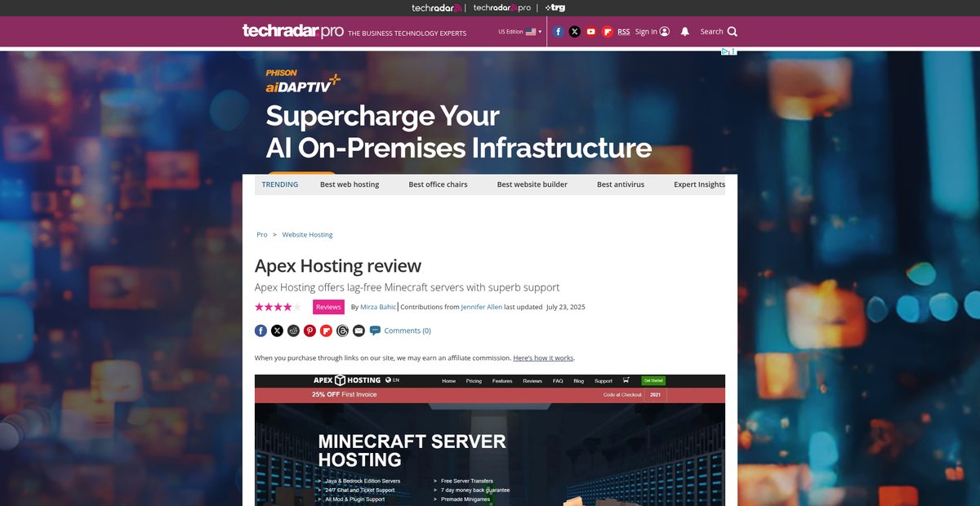This screenshot has width=980, height=506.
Task: Click the article subtitle about lag-free Minecraft servers
Action: point(407,287)
